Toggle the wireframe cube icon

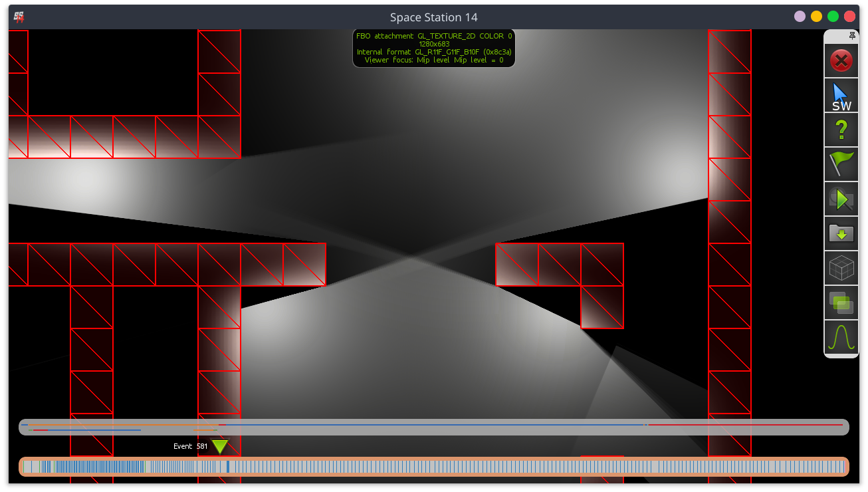(x=841, y=268)
